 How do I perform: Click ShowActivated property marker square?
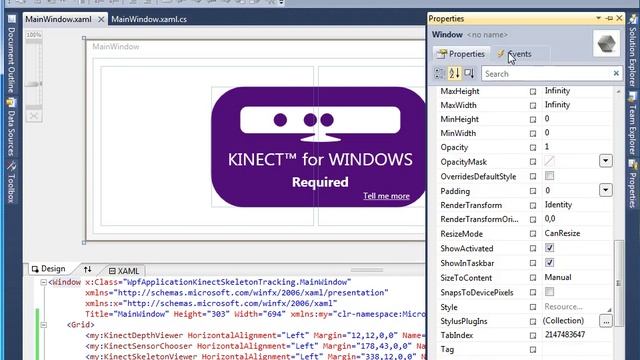tap(533, 249)
